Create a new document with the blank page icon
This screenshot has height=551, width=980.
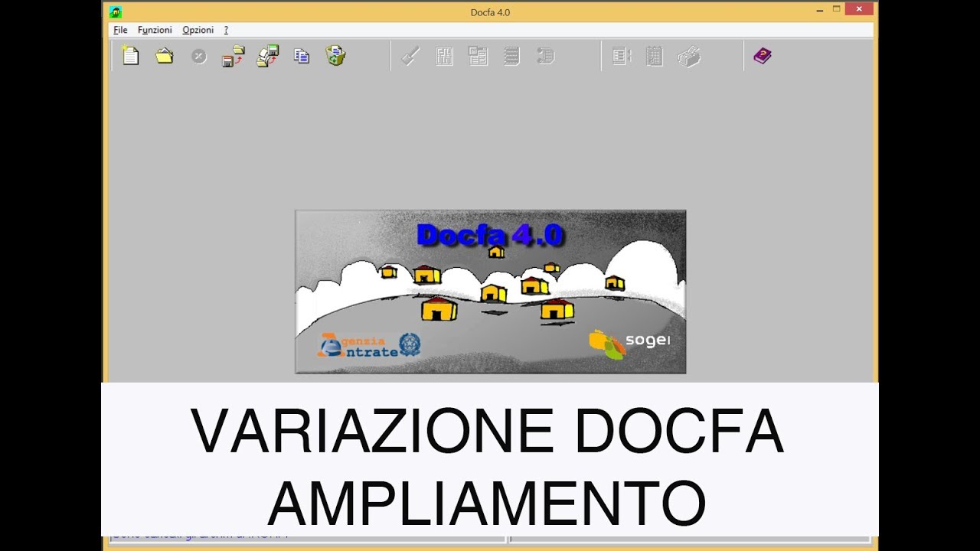tap(131, 56)
